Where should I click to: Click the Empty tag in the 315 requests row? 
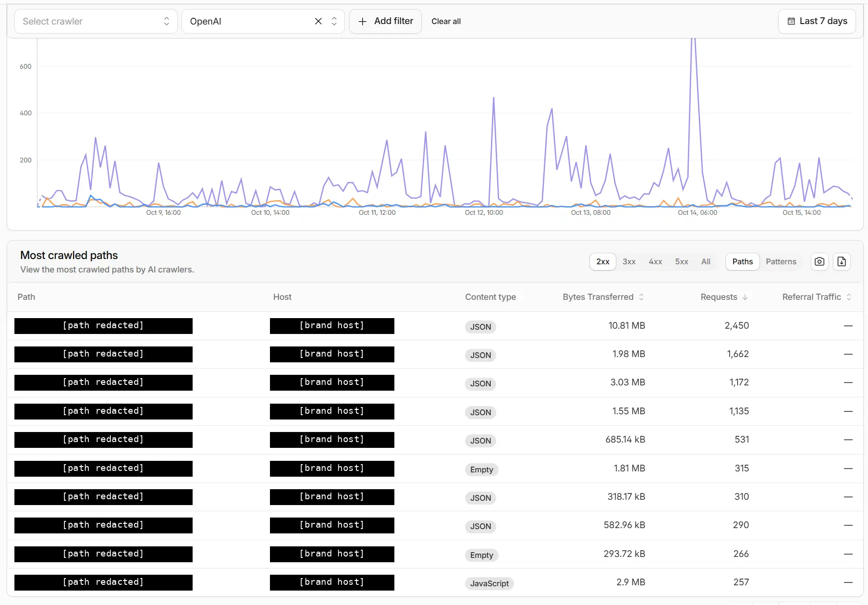tap(481, 469)
